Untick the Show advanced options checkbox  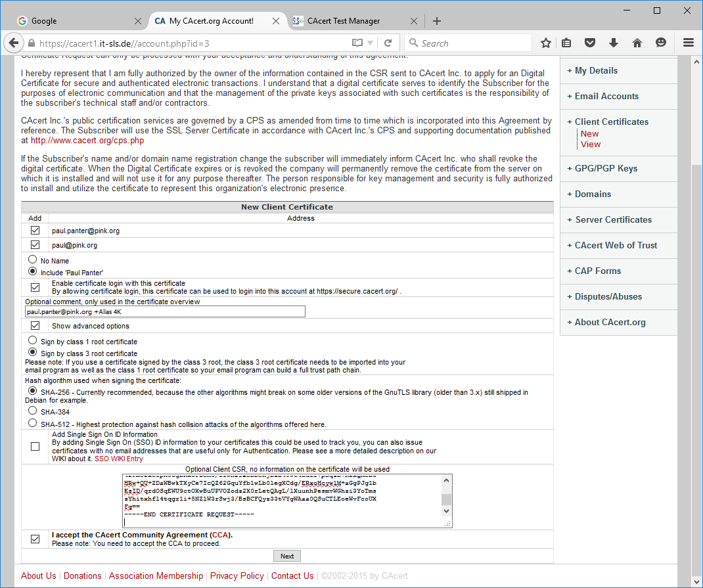click(x=35, y=326)
